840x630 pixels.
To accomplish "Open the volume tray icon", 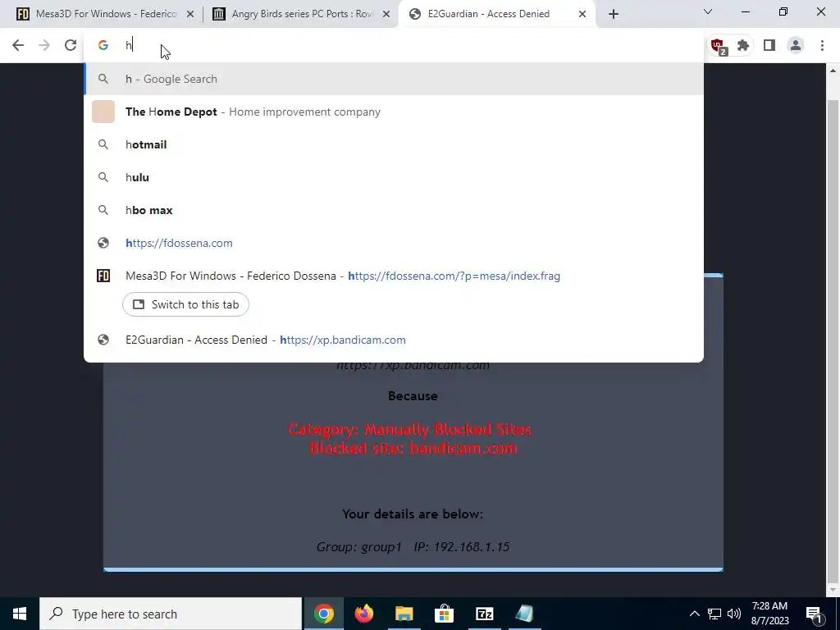I will pyautogui.click(x=734, y=614).
